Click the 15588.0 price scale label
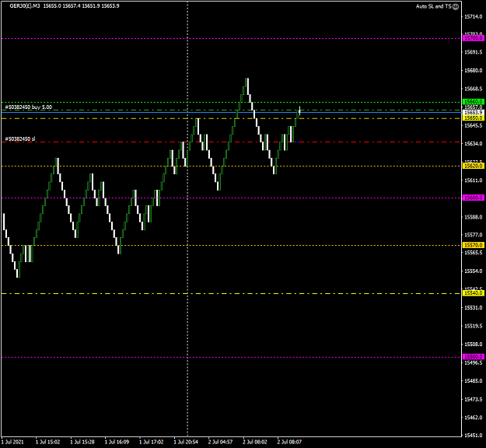Viewport: 486px width, 448px height. click(474, 217)
